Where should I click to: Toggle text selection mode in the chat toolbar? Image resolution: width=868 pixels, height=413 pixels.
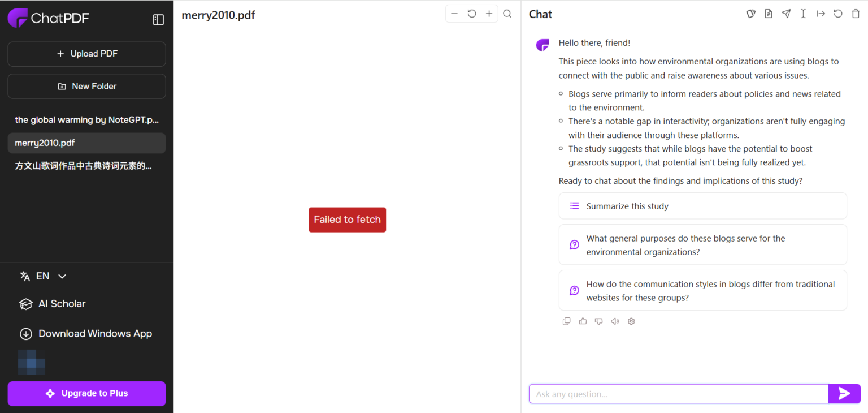(803, 13)
